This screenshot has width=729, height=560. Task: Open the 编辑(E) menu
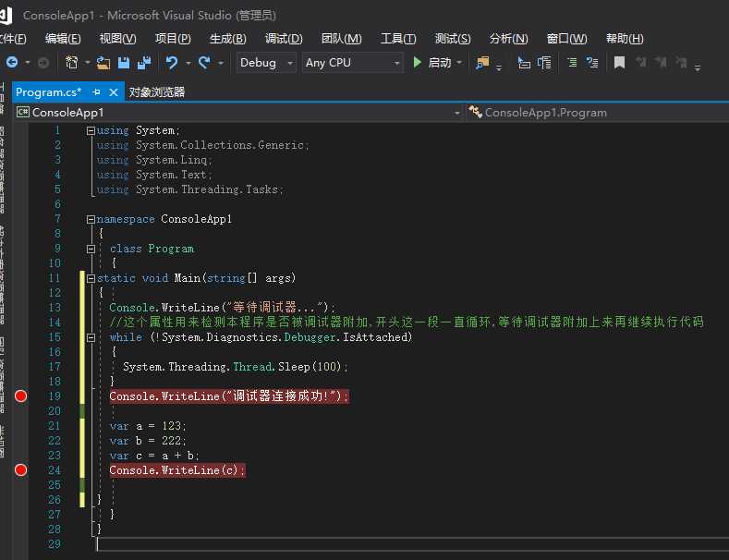[x=63, y=38]
